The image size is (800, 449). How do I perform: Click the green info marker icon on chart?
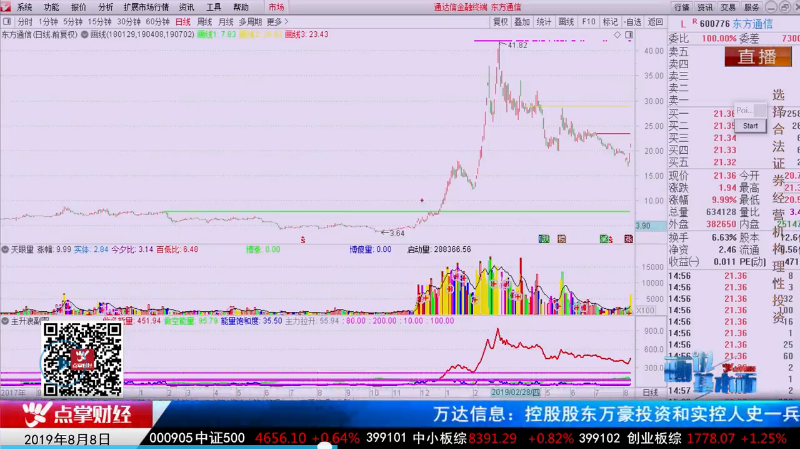click(x=544, y=239)
